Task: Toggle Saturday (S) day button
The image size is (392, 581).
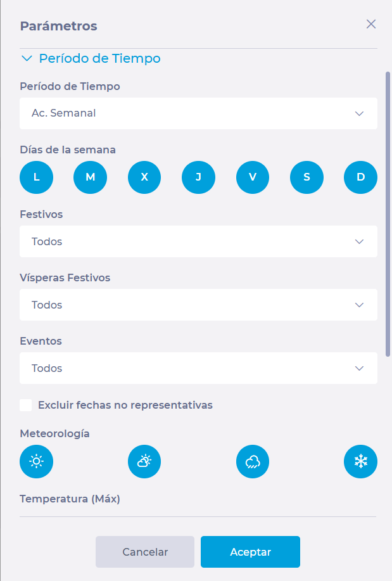Action: 307,177
